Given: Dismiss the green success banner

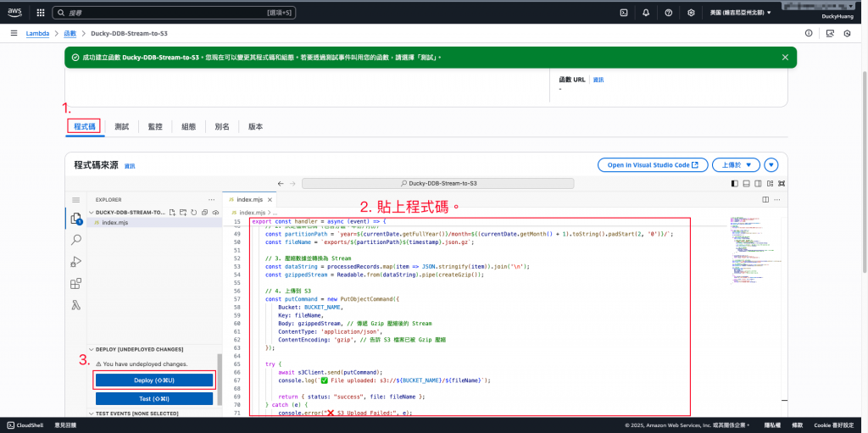Looking at the screenshot, I should 785,57.
